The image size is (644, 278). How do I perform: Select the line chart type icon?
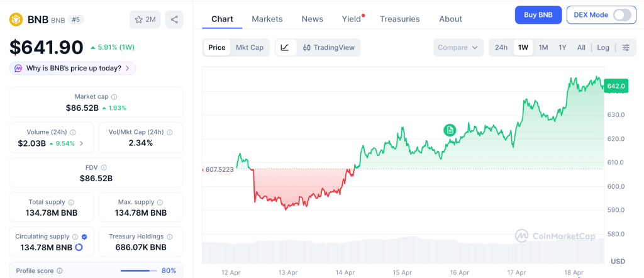(285, 48)
